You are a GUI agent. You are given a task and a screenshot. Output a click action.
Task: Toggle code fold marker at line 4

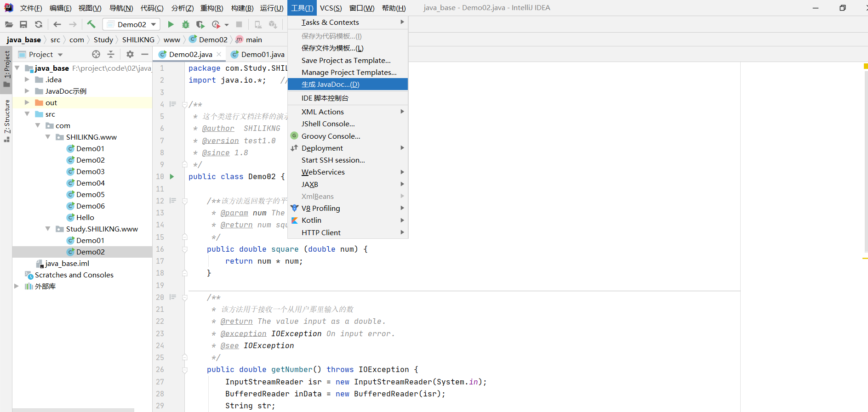tap(184, 104)
